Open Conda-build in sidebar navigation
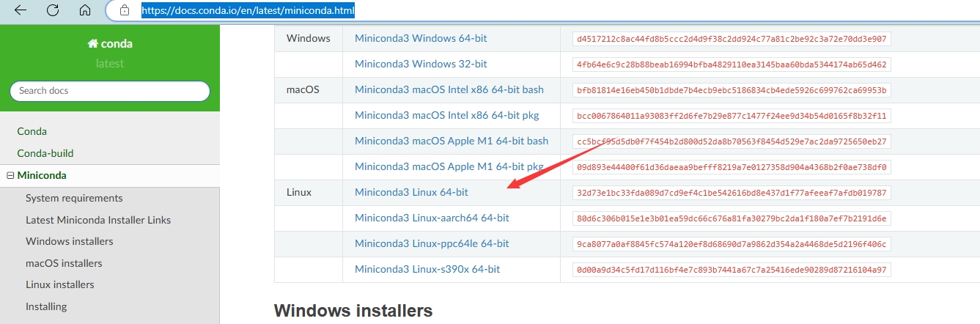Viewport: 980px width, 324px height. [x=45, y=153]
